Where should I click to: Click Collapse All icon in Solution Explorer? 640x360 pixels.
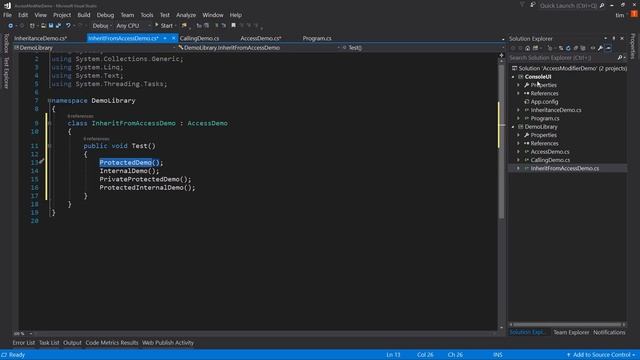click(x=576, y=48)
